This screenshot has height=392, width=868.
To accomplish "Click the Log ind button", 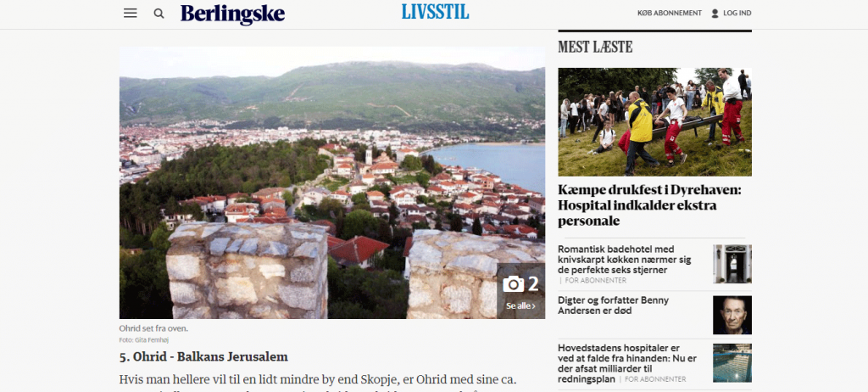I will (x=737, y=14).
